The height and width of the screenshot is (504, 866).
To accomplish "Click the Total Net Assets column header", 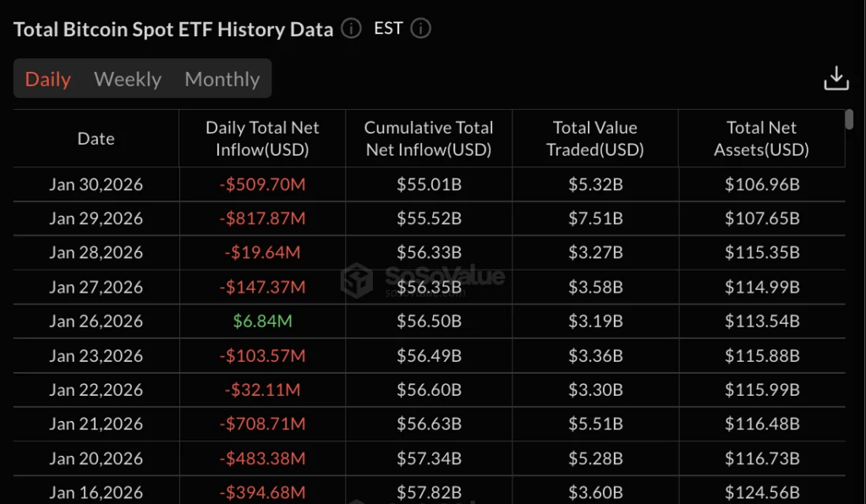I will [762, 138].
